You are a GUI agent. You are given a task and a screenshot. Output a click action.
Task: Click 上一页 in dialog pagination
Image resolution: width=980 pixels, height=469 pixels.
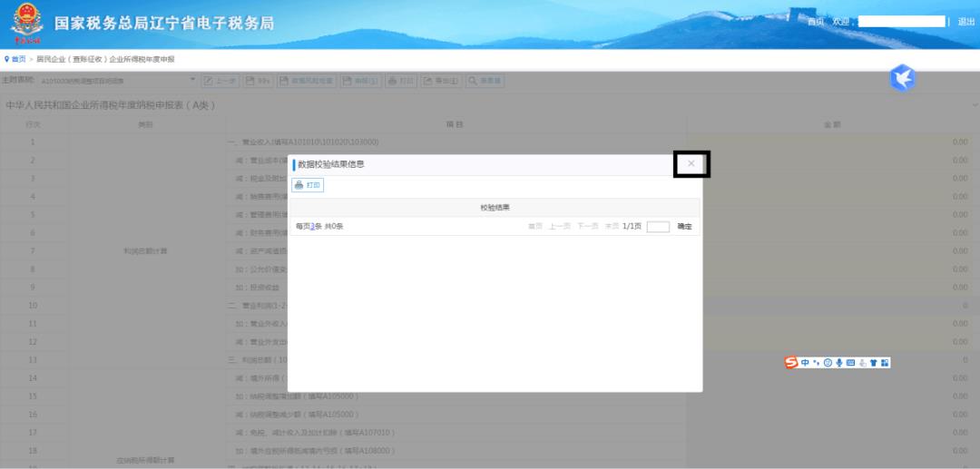click(559, 227)
